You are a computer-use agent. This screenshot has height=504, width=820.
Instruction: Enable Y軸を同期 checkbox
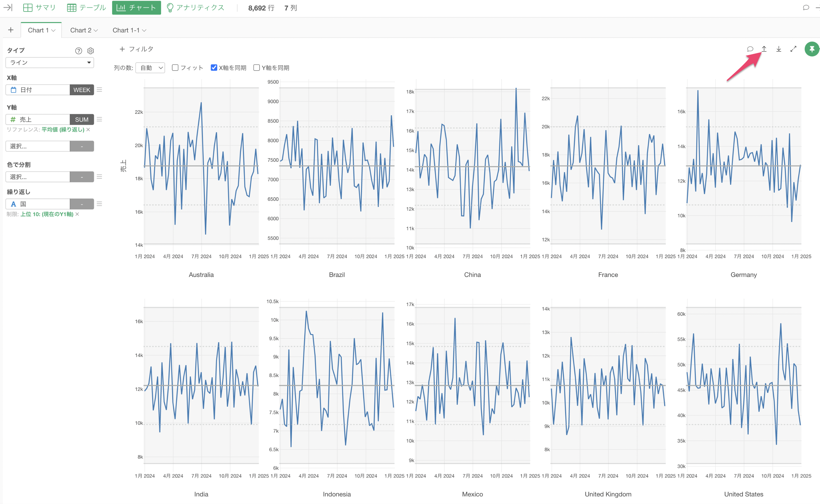coord(256,68)
